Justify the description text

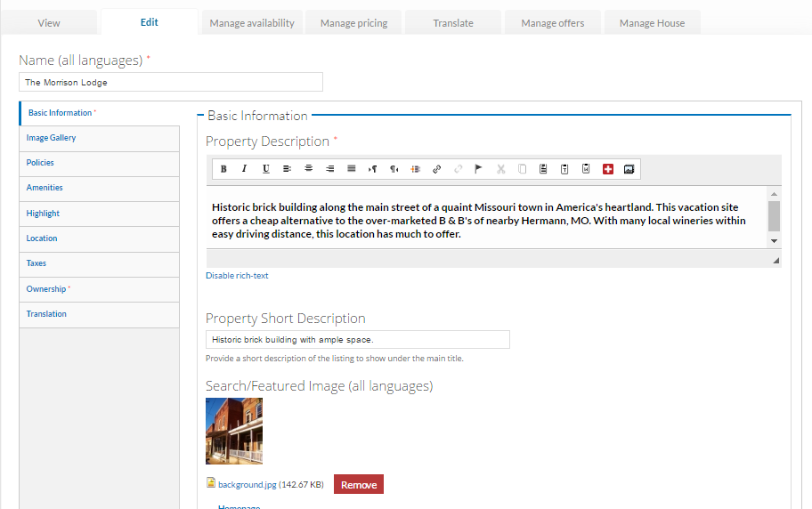tap(351, 169)
